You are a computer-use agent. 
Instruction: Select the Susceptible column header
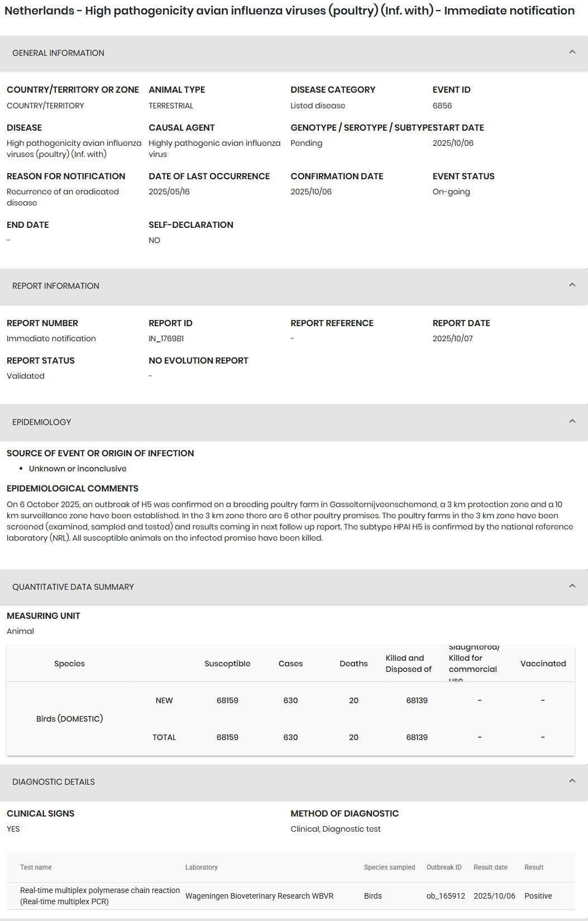click(x=227, y=664)
